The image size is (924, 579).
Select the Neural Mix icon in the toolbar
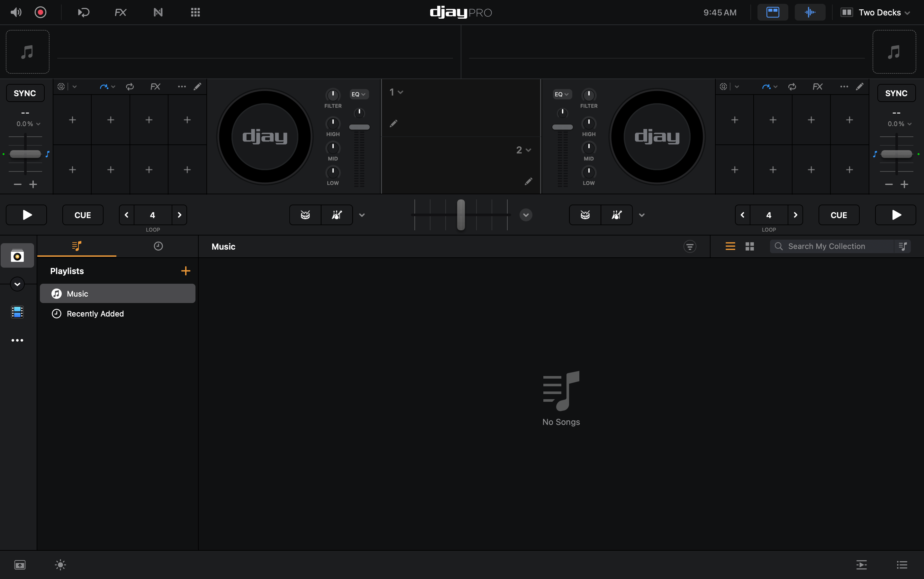158,12
